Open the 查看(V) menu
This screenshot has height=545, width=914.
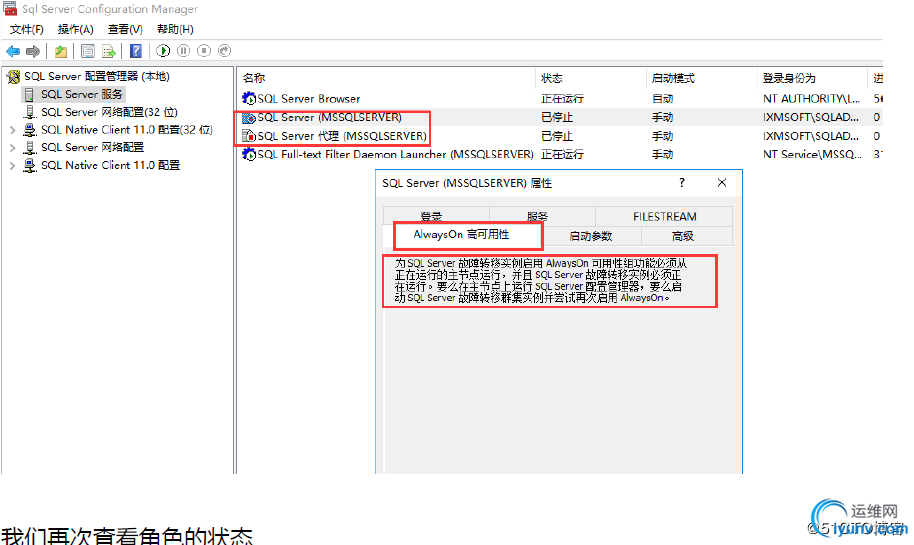[125, 29]
